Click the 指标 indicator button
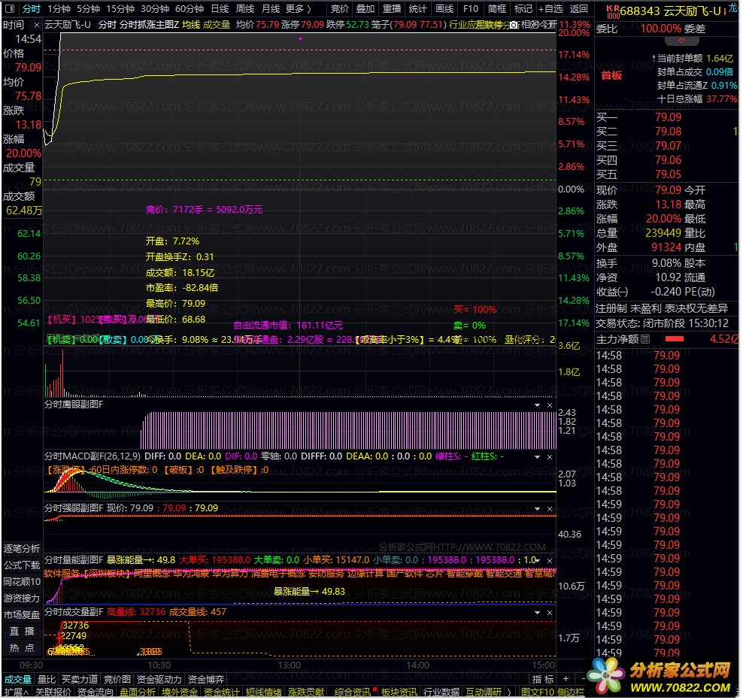The width and height of the screenshot is (743, 700). tap(544, 680)
